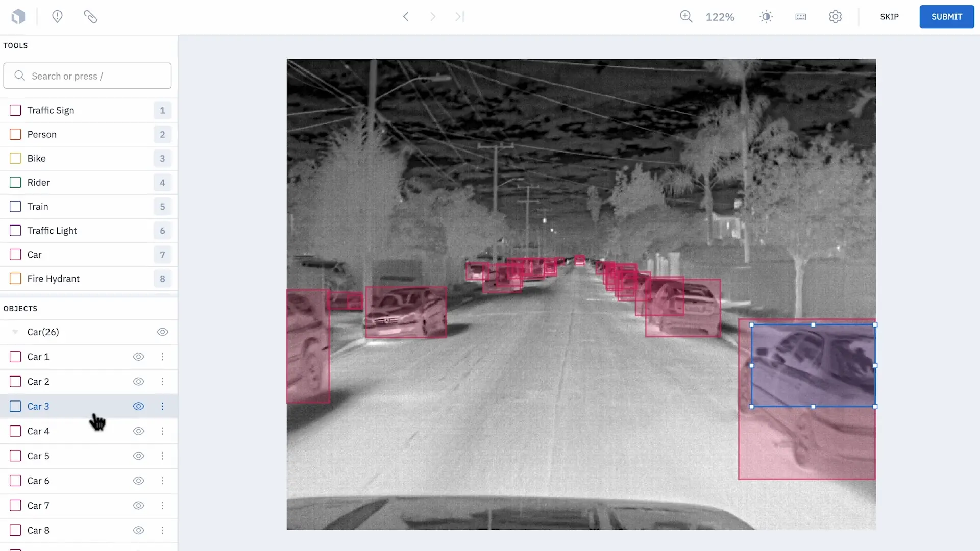This screenshot has height=551, width=980.
Task: Click SKIP to skip this frame
Action: click(x=890, y=16)
